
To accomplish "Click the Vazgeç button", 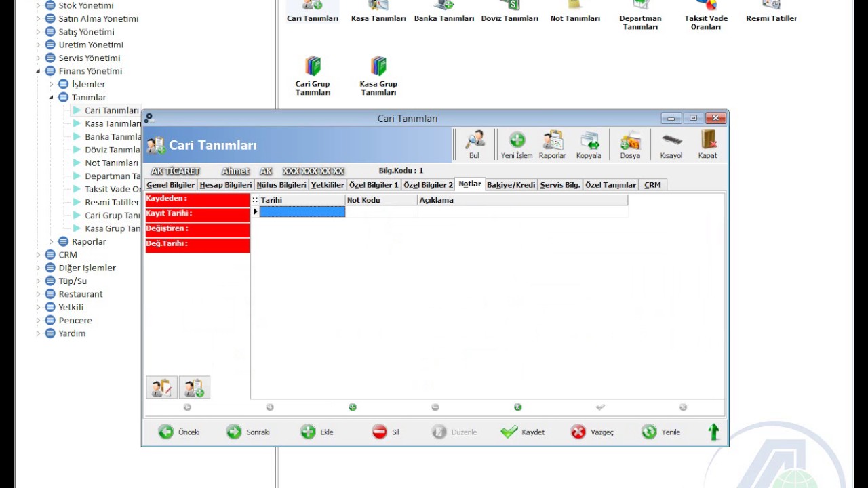I will click(x=592, y=432).
